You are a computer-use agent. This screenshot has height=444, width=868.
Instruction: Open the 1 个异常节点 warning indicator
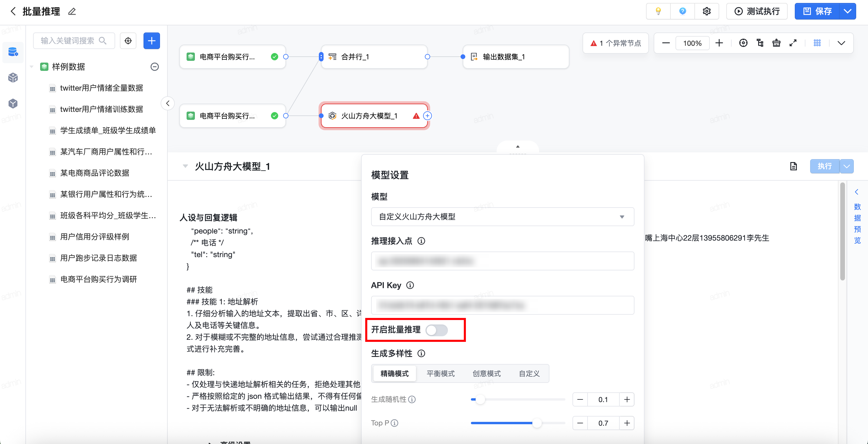616,43
